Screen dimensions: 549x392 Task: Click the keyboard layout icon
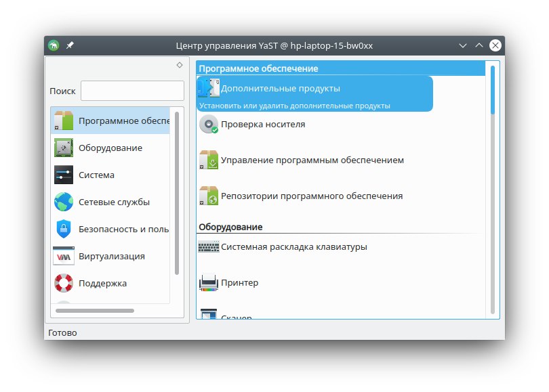(209, 246)
